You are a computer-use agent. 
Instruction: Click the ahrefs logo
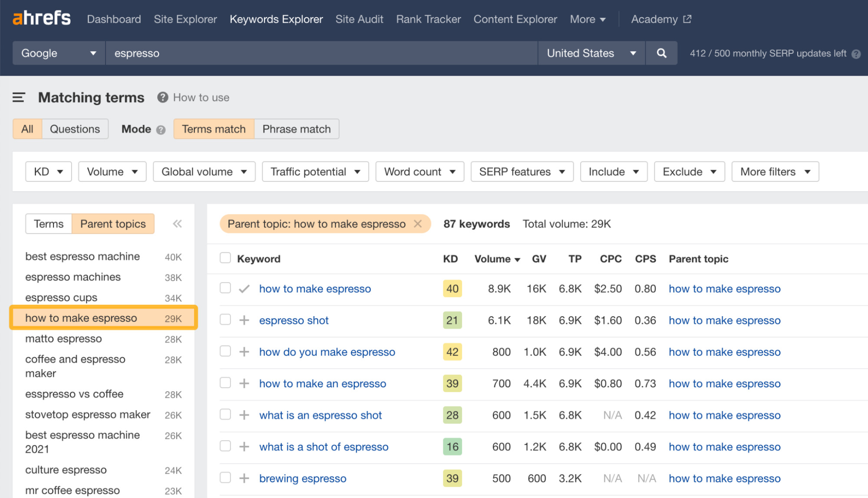point(41,18)
